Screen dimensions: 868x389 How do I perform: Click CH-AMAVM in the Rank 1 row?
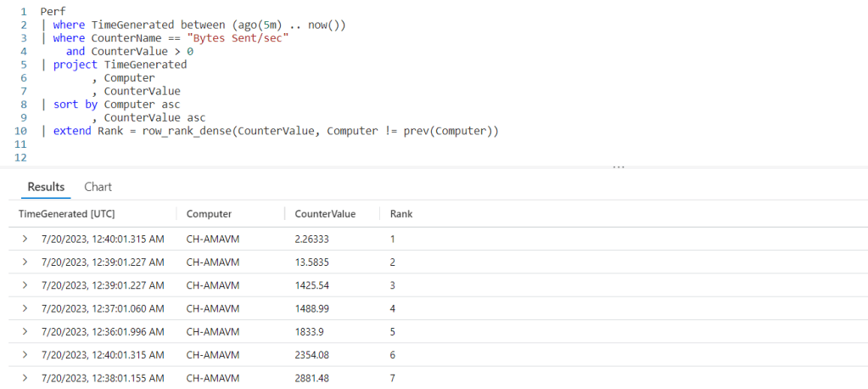point(213,239)
